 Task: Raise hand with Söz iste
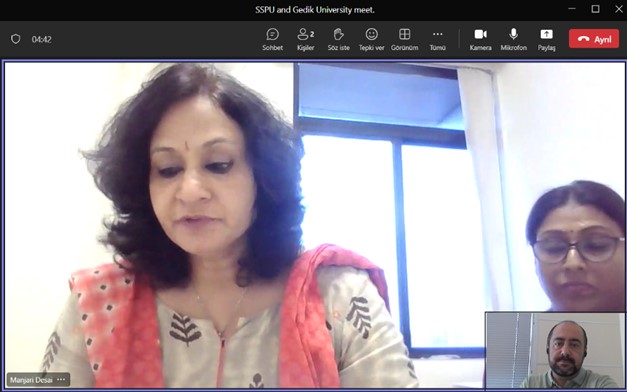pyautogui.click(x=339, y=39)
